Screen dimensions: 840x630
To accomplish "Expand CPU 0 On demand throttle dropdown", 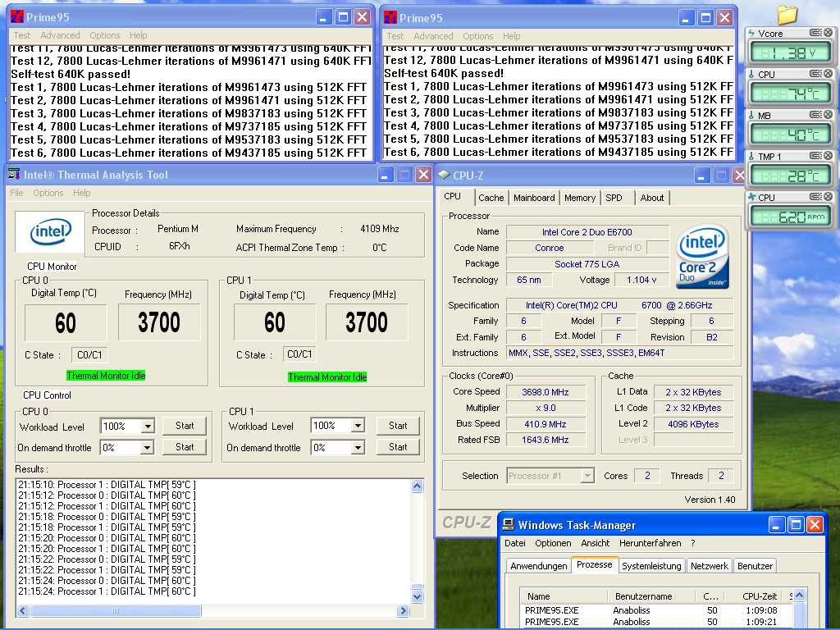I will point(147,447).
